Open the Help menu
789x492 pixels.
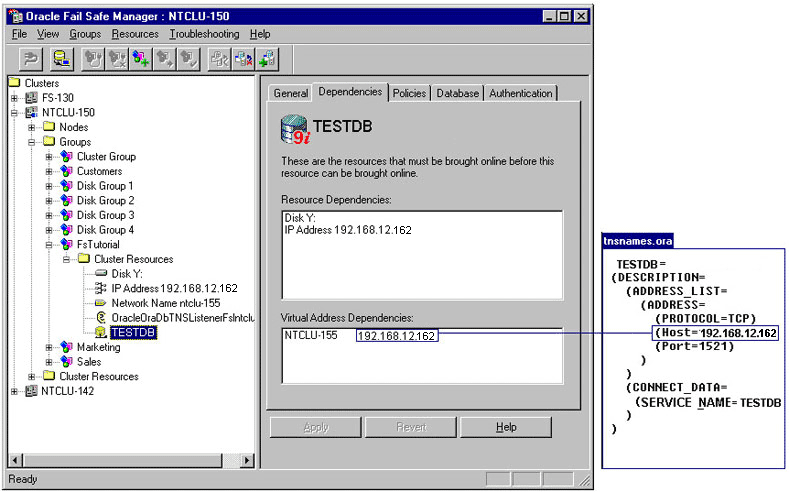click(x=260, y=34)
